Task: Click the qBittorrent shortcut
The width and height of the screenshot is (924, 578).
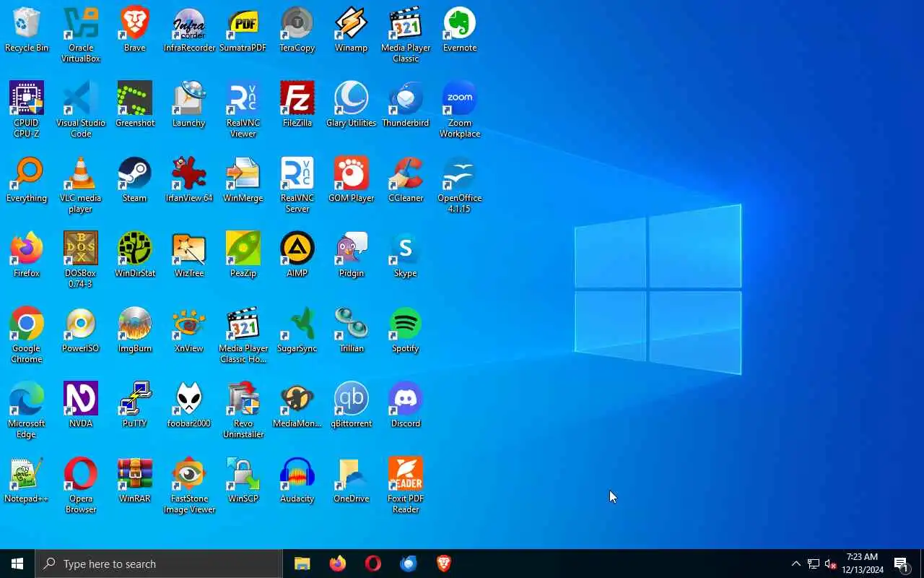Action: [352, 406]
